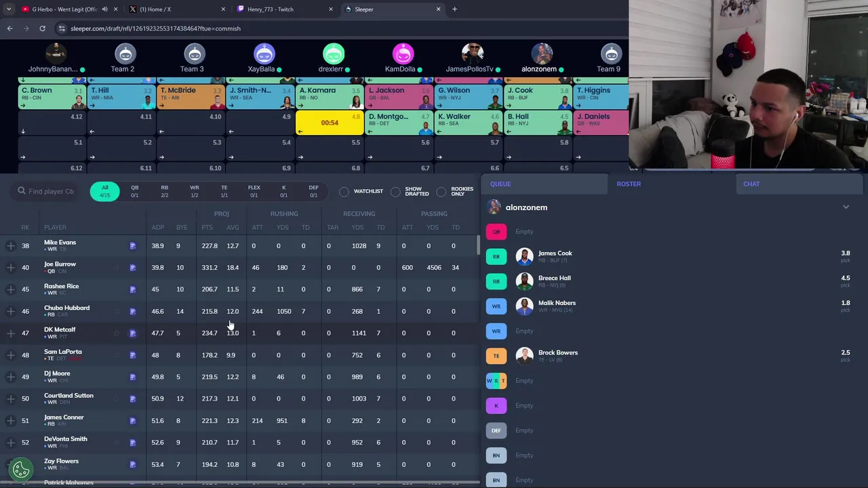Add Mike Evans with the plus icon

point(11,246)
